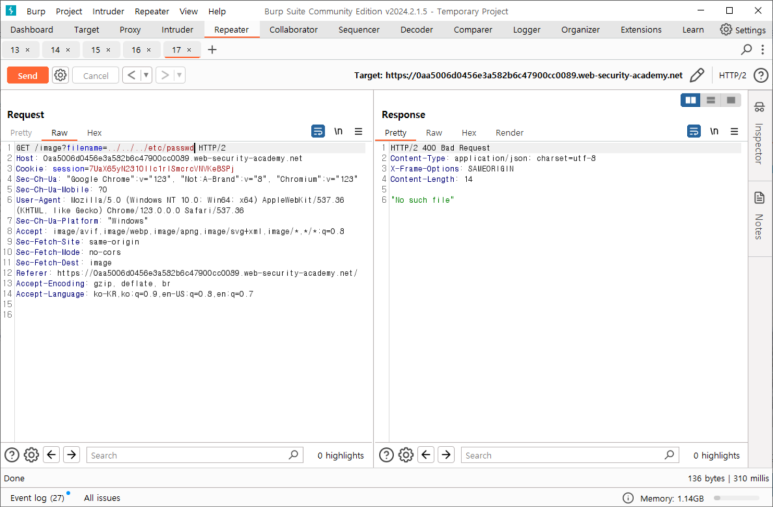
Task: Switch to the Proxy tab
Action: click(x=130, y=30)
